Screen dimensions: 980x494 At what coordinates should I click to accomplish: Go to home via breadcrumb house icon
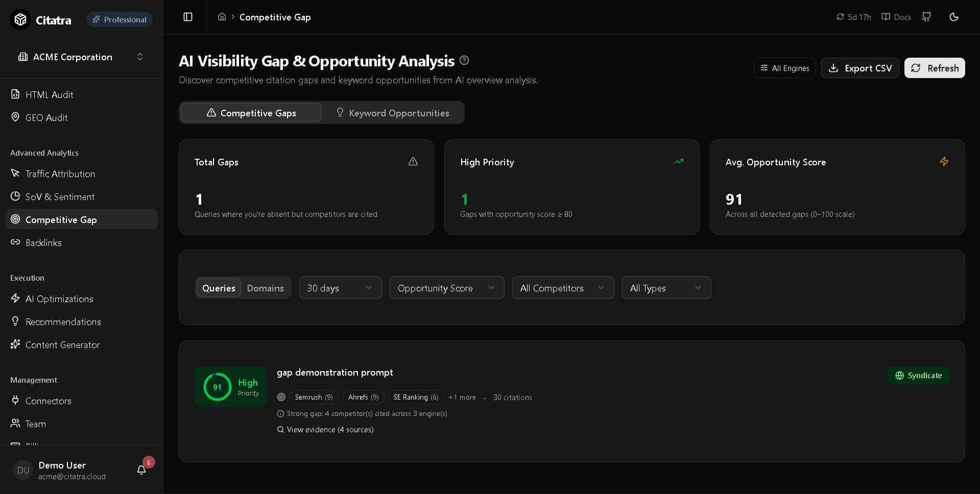click(x=222, y=17)
